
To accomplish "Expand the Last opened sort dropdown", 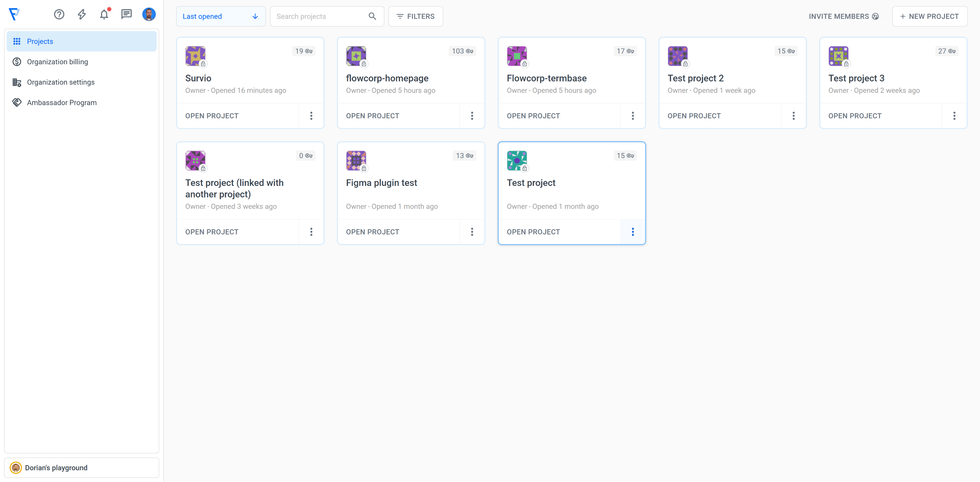I will click(x=220, y=16).
